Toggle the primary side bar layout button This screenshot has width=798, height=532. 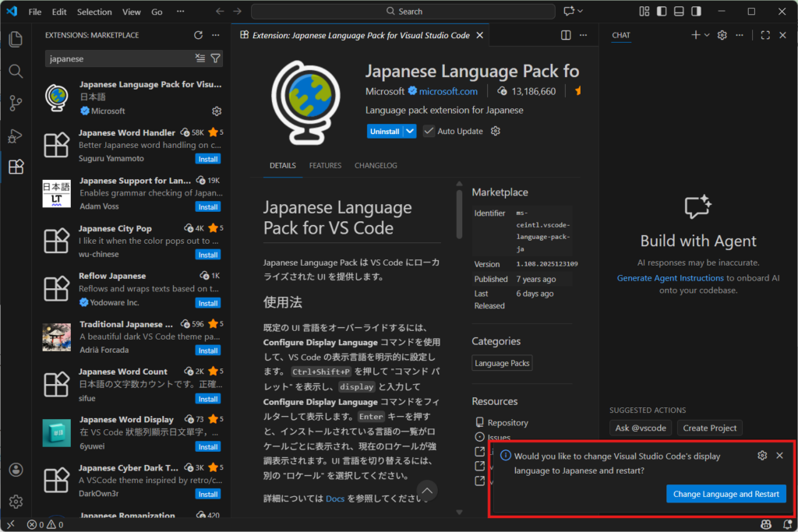coord(661,12)
